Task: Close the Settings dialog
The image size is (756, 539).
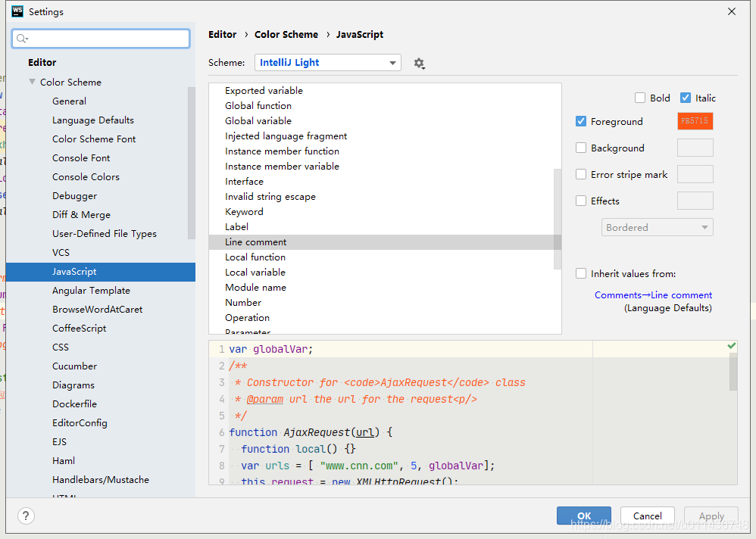Action: (732, 11)
